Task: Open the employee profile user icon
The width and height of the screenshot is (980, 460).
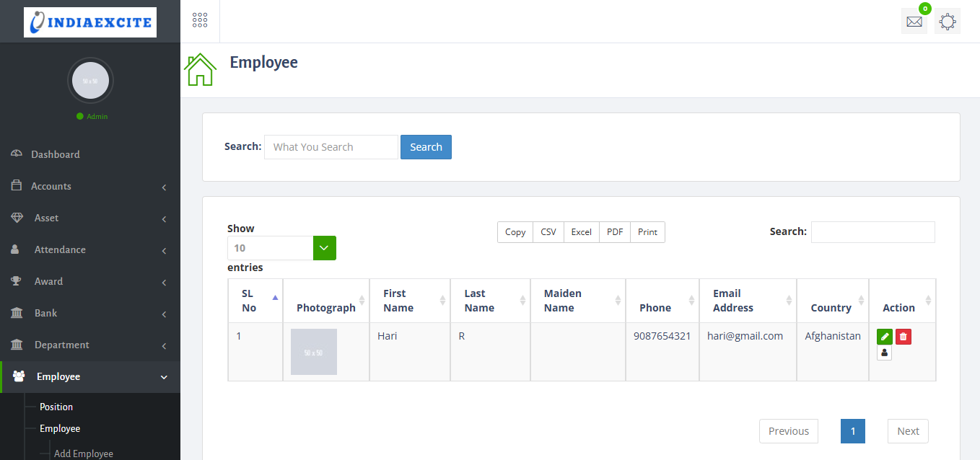Action: coord(884,353)
